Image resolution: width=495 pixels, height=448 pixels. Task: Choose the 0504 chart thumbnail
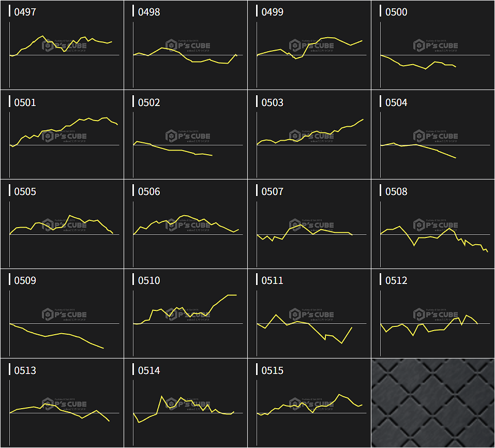tap(433, 135)
